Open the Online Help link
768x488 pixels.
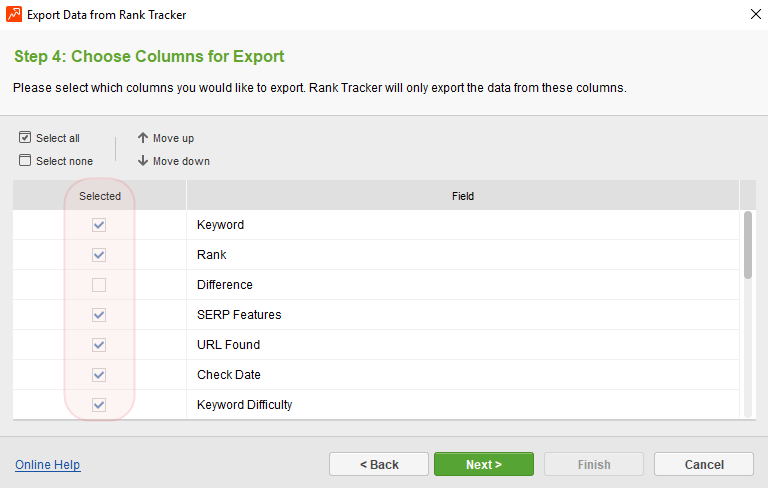[48, 464]
